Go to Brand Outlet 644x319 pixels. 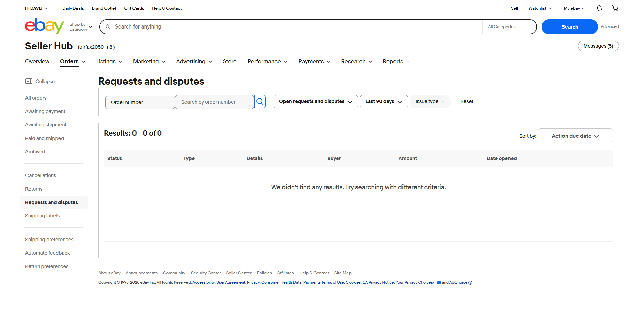coord(104,8)
